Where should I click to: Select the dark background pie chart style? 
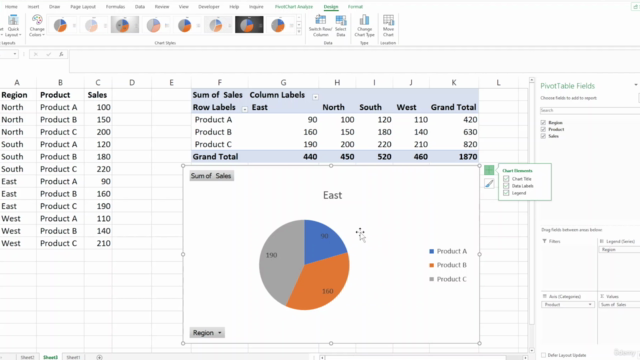[x=249, y=25]
